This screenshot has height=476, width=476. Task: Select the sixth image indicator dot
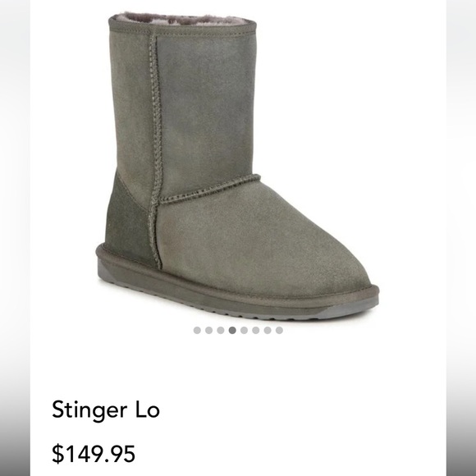coord(256,330)
